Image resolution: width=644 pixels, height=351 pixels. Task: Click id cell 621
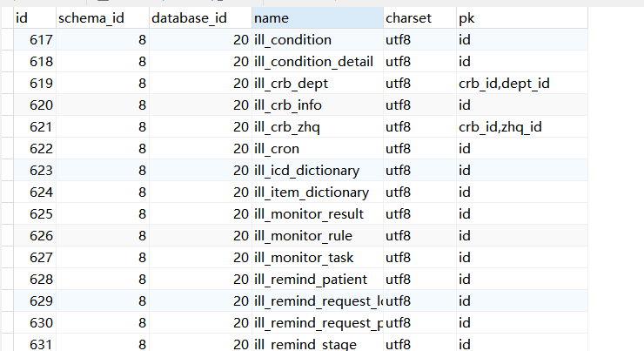(x=35, y=127)
